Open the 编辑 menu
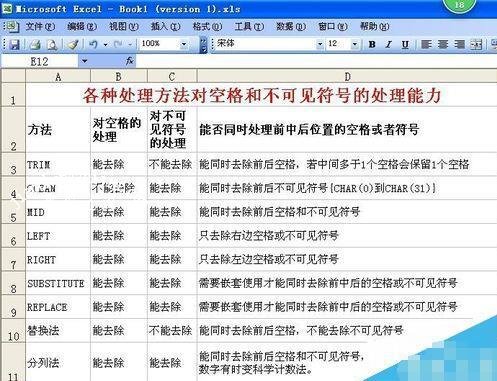The height and width of the screenshot is (381, 497). [x=82, y=26]
